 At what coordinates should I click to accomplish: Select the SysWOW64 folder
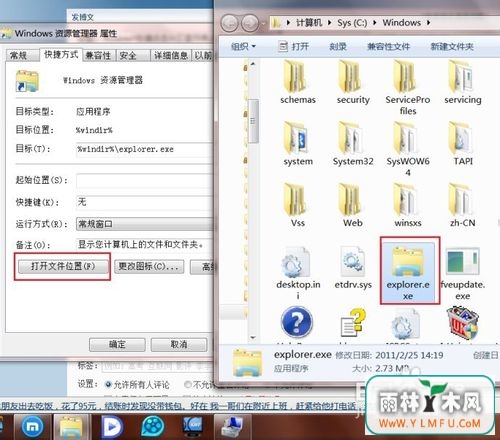click(408, 149)
